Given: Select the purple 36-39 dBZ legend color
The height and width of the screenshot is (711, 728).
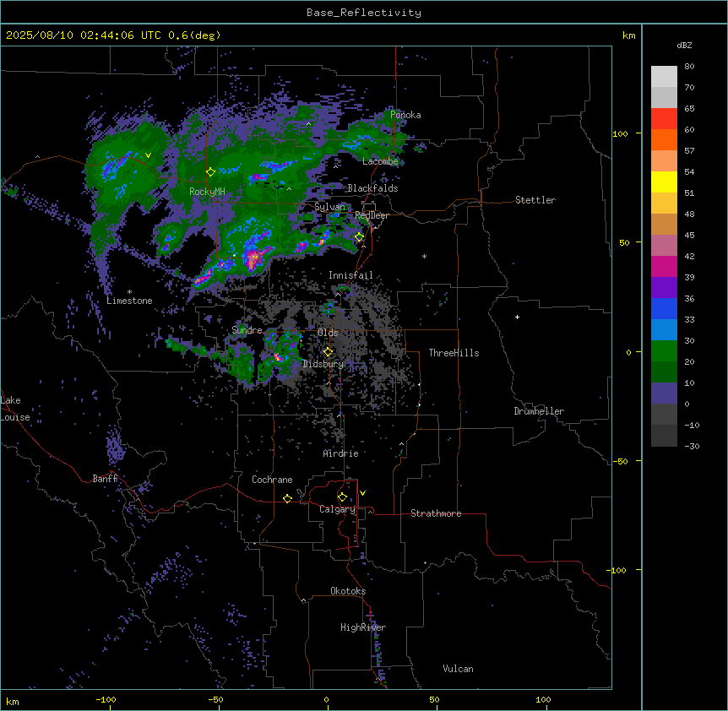Looking at the screenshot, I should 664,288.
